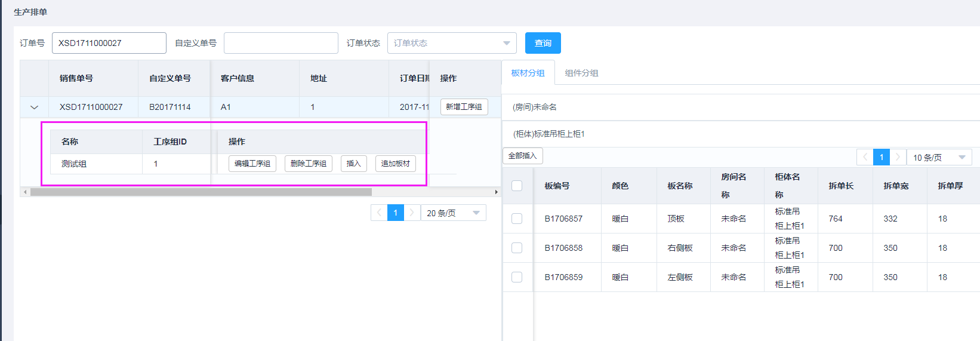
Task: Check the box for board B1706859
Action: pyautogui.click(x=517, y=277)
